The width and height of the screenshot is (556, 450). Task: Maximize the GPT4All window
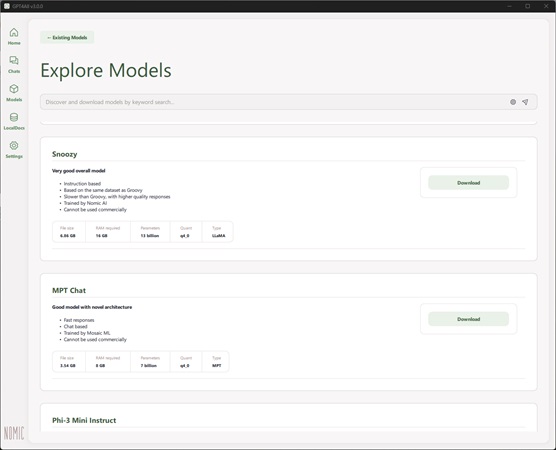(528, 6)
